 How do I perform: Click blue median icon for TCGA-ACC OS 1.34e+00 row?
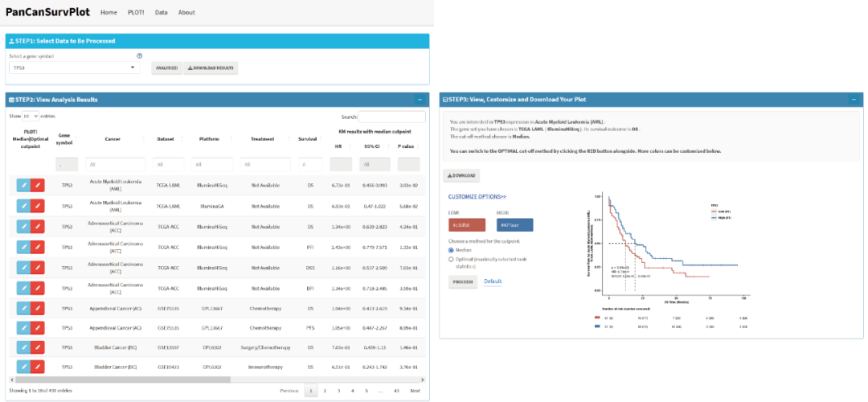pos(23,227)
